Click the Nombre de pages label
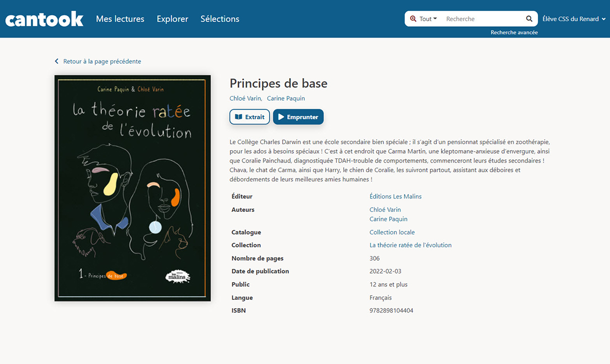 click(257, 258)
